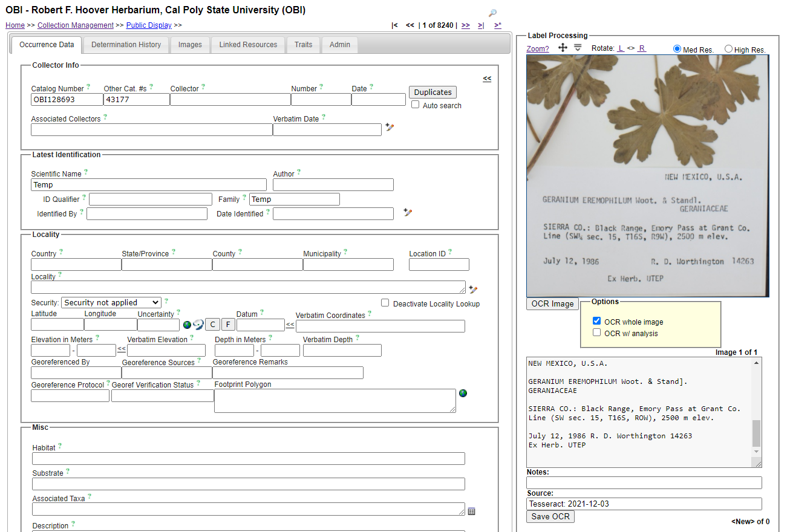The image size is (790, 532).
Task: Click into the OCR Notes field
Action: [x=644, y=482]
